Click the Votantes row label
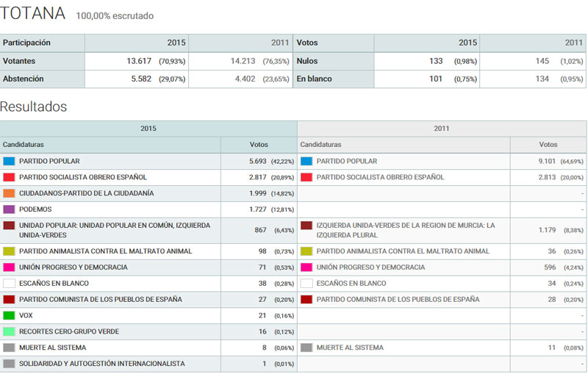This screenshot has width=588, height=374. point(19,61)
